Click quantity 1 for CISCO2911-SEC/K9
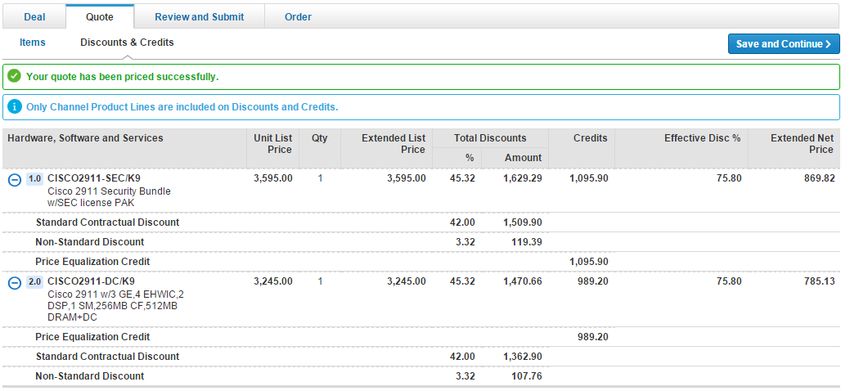 point(320,178)
